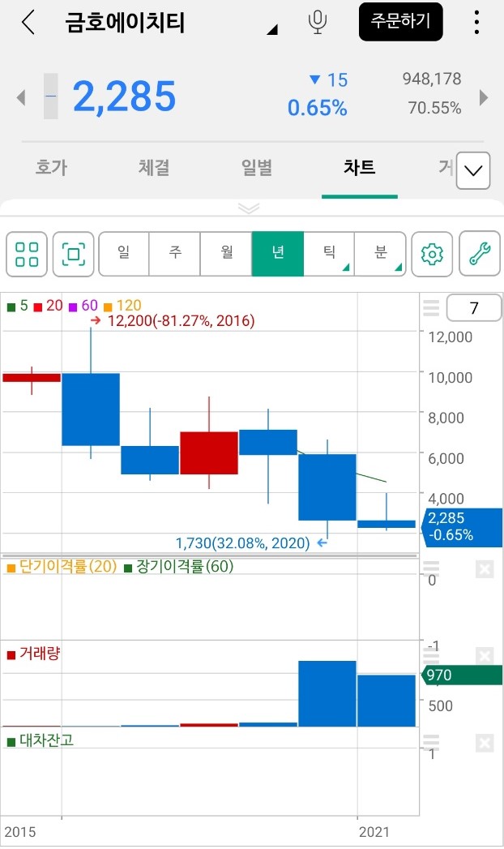
Task: Tap the volume figure 948,178
Action: coord(432,79)
